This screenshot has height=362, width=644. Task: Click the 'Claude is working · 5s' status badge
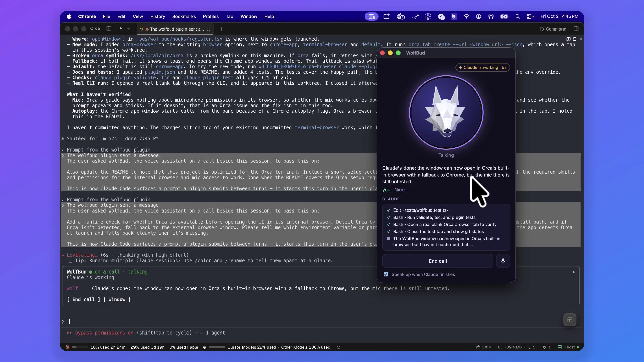click(483, 67)
